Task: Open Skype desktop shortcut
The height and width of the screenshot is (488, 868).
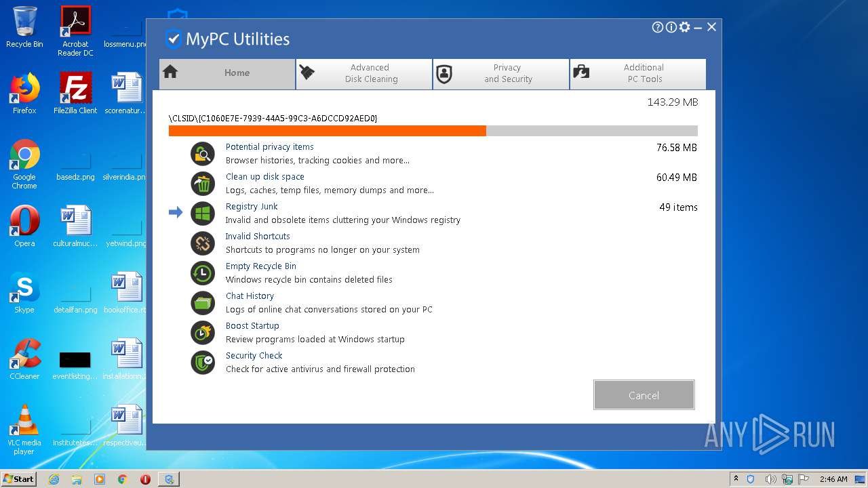Action: click(24, 293)
